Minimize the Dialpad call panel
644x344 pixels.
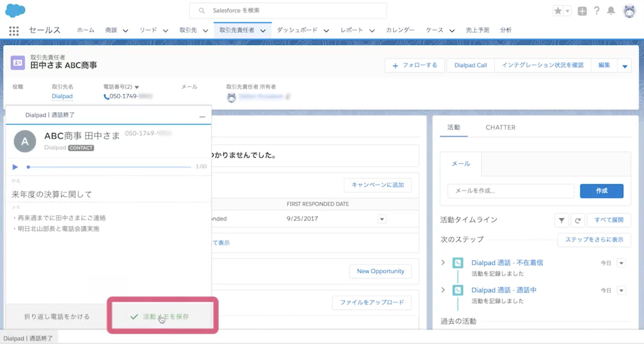pyautogui.click(x=202, y=117)
